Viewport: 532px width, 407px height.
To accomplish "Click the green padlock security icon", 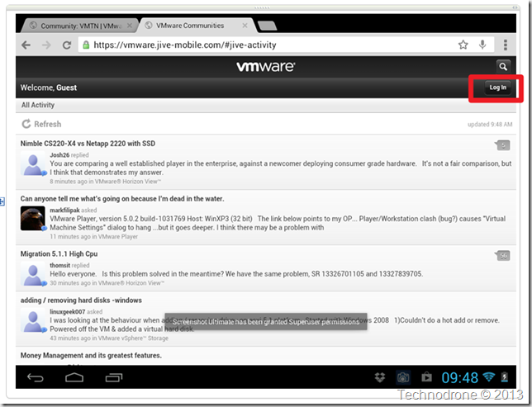I will point(86,45).
